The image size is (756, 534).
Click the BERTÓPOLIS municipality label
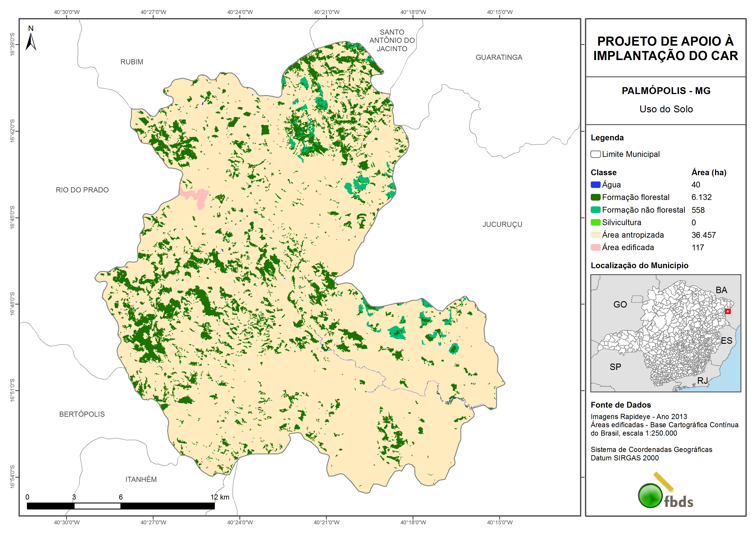[82, 414]
